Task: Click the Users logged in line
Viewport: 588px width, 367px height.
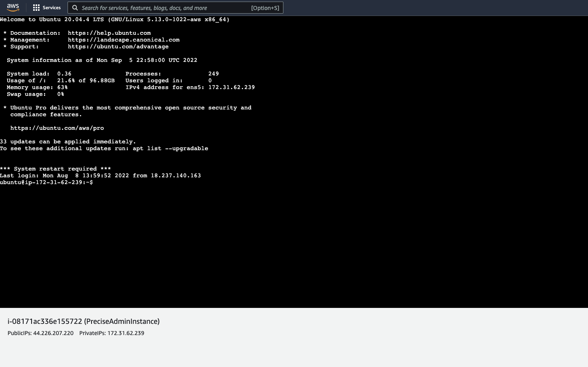Action: point(169,81)
